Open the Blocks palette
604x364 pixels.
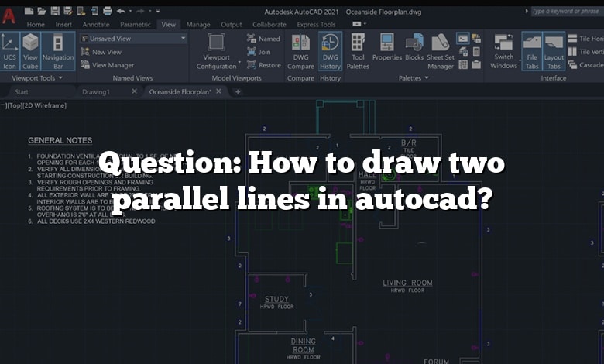[414, 47]
